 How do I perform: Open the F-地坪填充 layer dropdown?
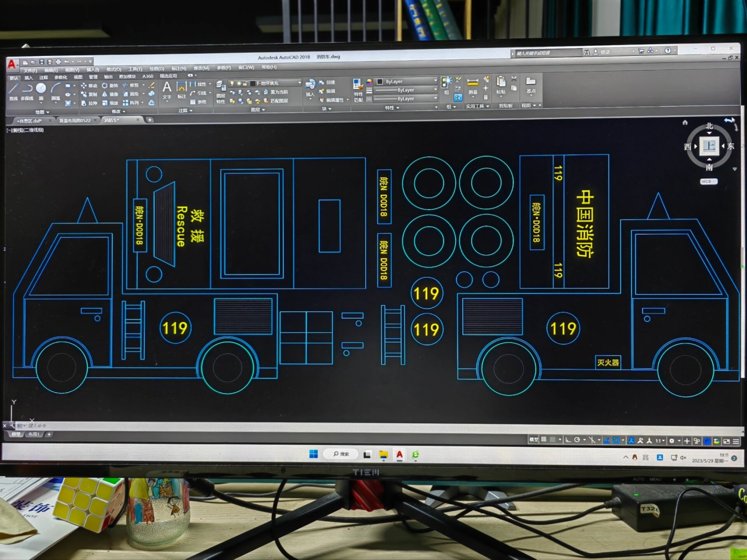tap(299, 83)
